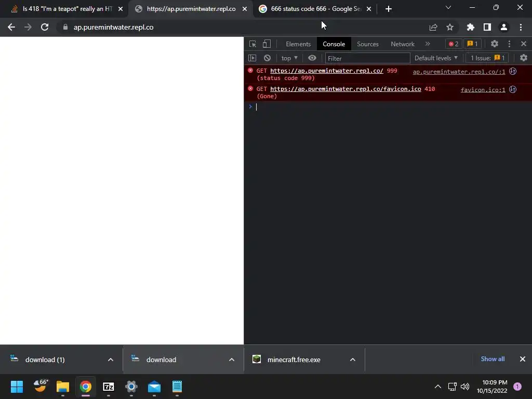Close the 666 status code Google tab
The height and width of the screenshot is (399, 532).
(x=369, y=9)
